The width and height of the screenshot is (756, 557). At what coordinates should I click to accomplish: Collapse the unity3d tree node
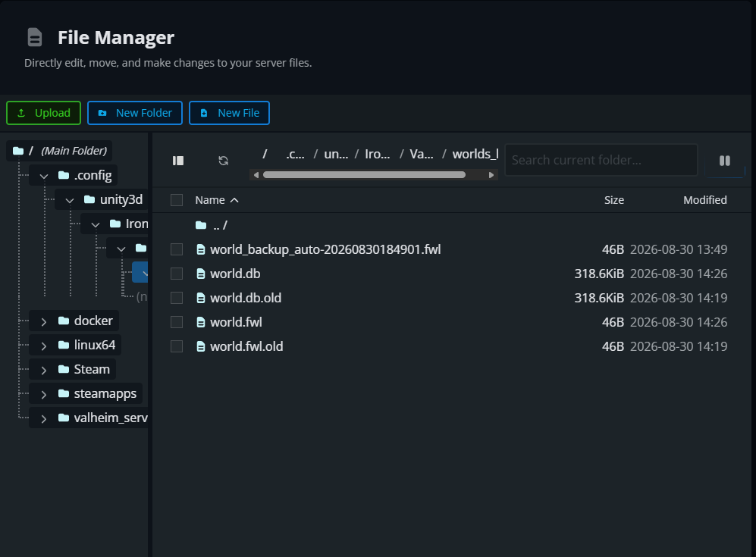(70, 200)
